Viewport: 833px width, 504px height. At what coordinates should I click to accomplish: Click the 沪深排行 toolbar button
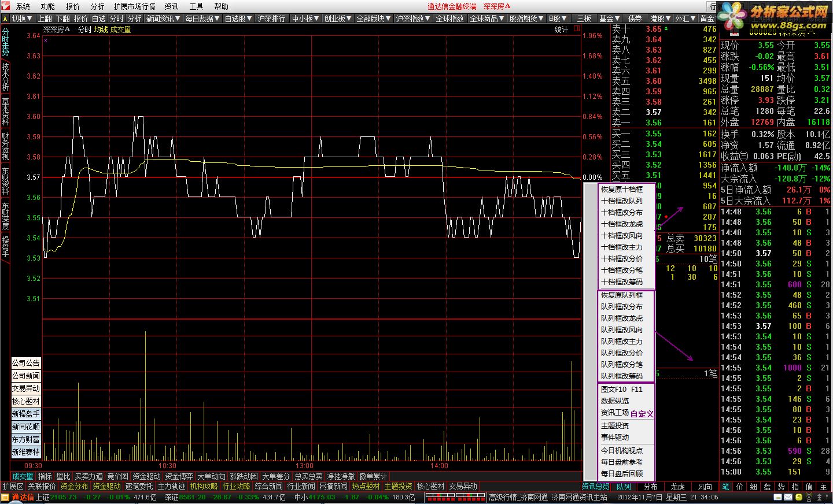[272, 18]
